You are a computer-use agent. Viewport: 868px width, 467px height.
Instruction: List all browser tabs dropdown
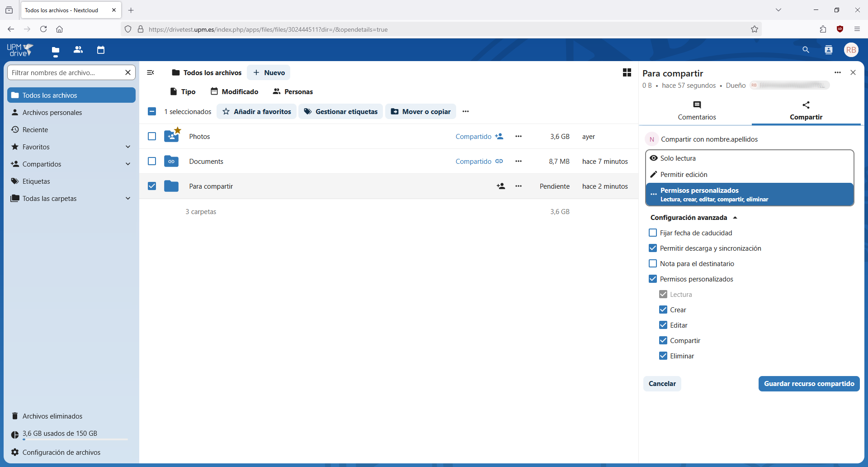778,10
